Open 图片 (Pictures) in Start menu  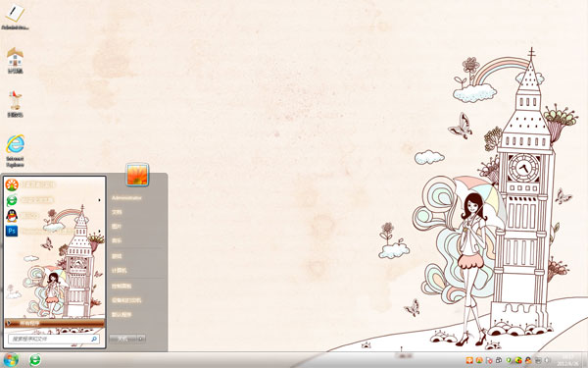(117, 226)
